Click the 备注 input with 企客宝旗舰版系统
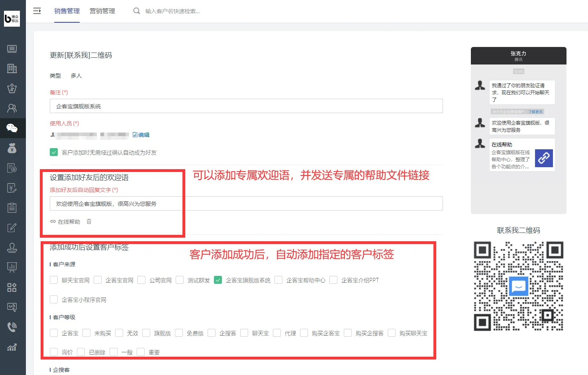This screenshot has height=375, width=588. tap(246, 106)
